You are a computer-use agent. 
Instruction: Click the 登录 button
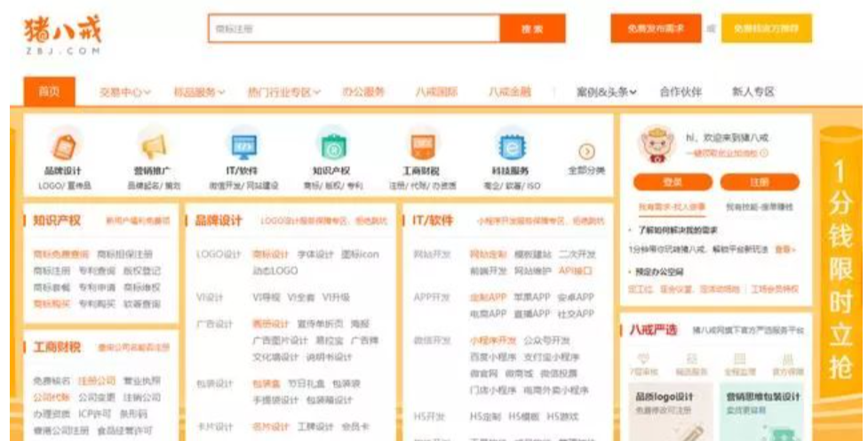click(x=673, y=181)
